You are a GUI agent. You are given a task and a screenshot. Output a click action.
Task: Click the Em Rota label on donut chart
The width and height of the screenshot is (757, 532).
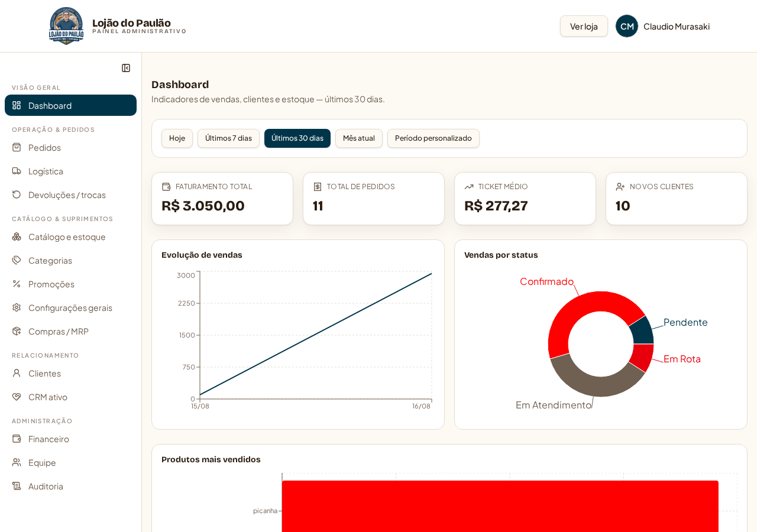coord(682,359)
